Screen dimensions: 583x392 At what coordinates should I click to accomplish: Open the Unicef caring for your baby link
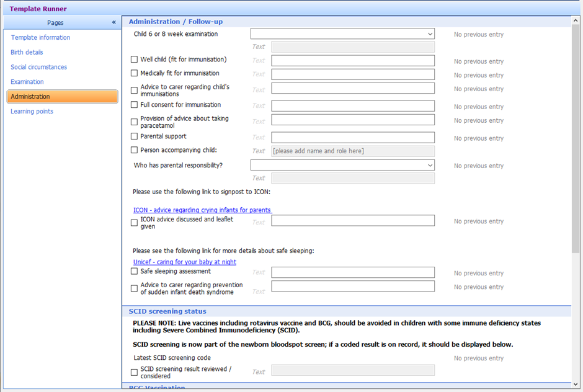click(x=184, y=262)
